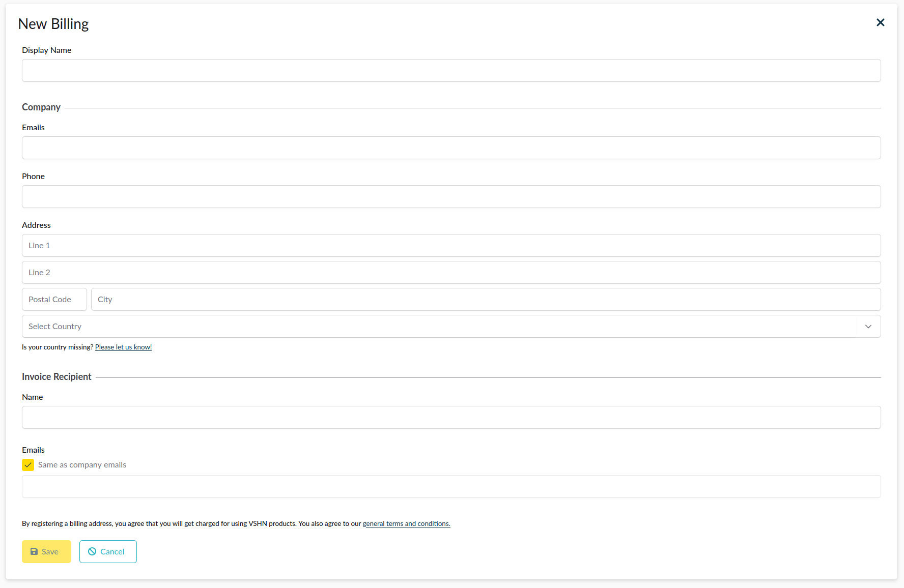The width and height of the screenshot is (904, 588).
Task: Open general terms and conditions link
Action: (x=406, y=524)
